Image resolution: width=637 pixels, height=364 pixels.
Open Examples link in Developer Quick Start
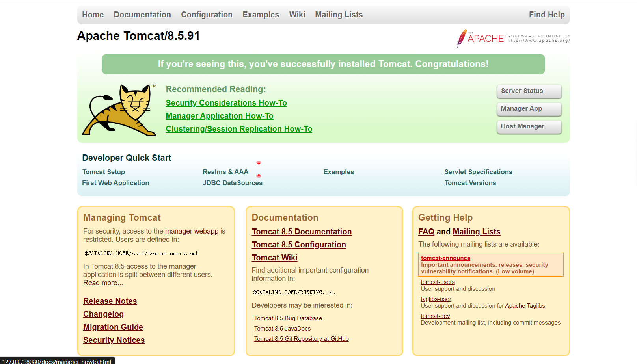(x=339, y=172)
